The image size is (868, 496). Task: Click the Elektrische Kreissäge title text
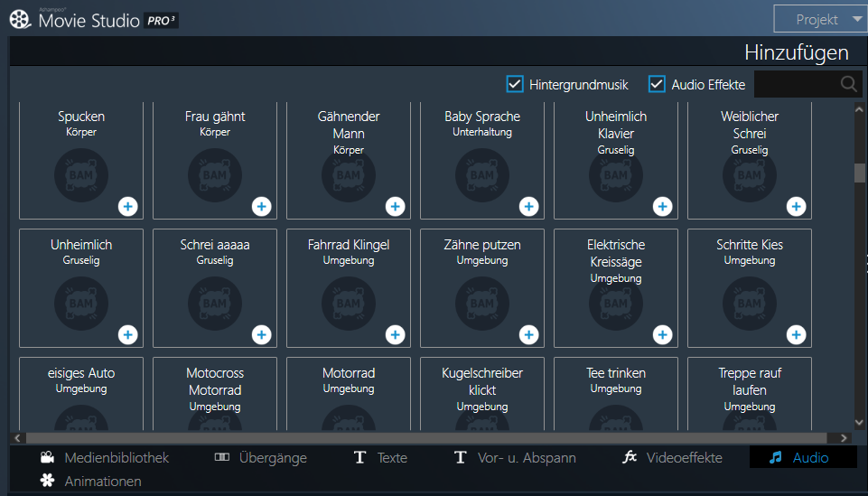[616, 253]
